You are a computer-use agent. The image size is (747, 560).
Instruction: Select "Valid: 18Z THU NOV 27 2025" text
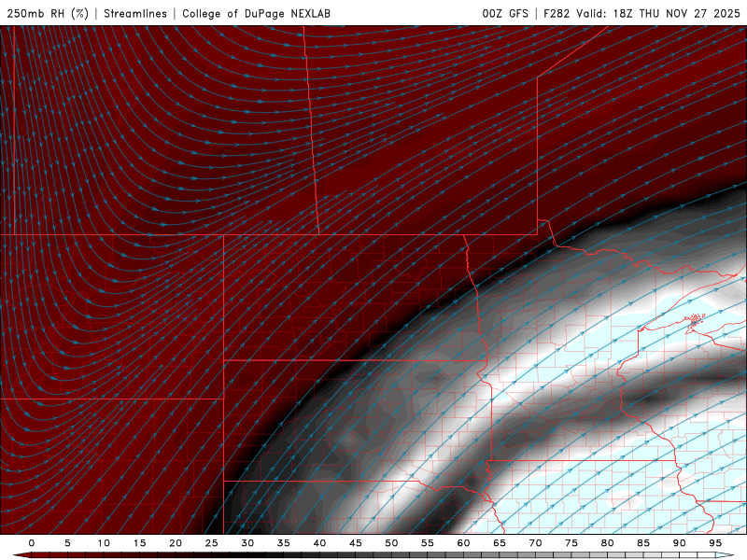658,13
